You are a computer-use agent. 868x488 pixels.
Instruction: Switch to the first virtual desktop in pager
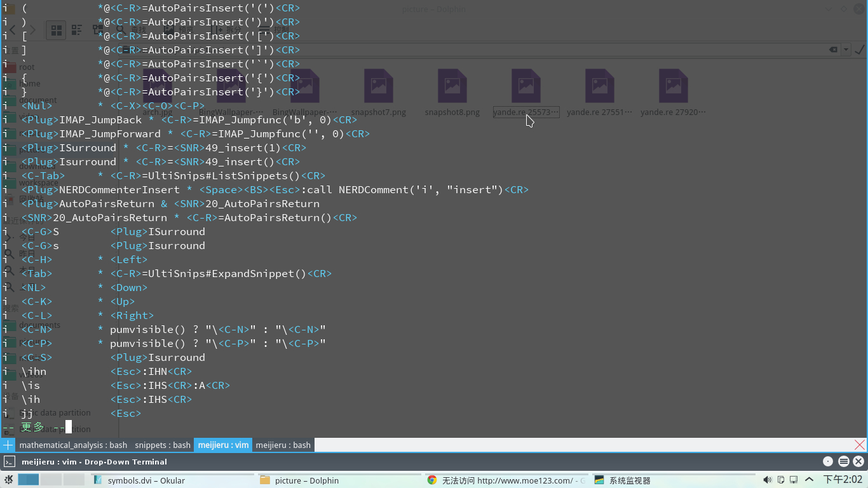point(29,480)
